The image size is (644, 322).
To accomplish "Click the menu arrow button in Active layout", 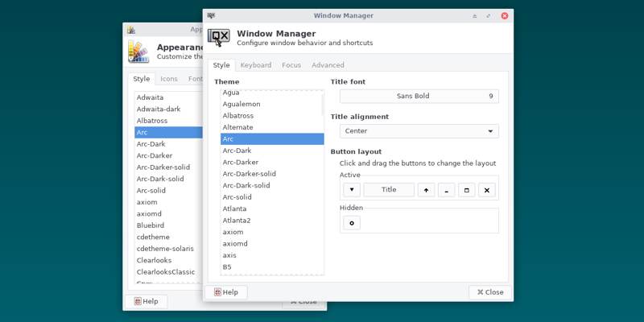I will 352,190.
